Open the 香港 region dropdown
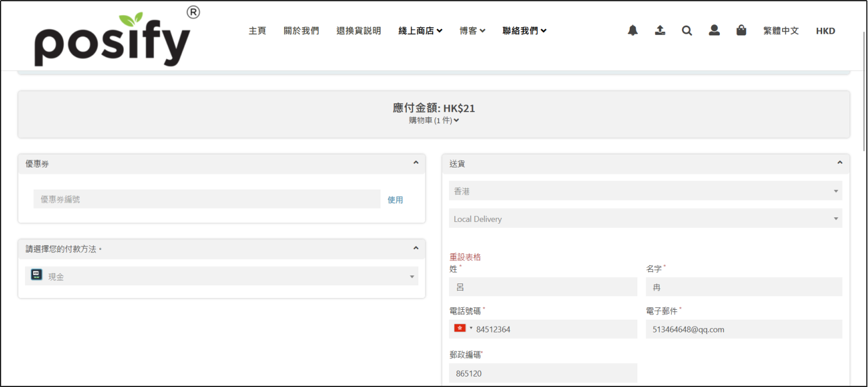Image resolution: width=868 pixels, height=387 pixels. [645, 191]
